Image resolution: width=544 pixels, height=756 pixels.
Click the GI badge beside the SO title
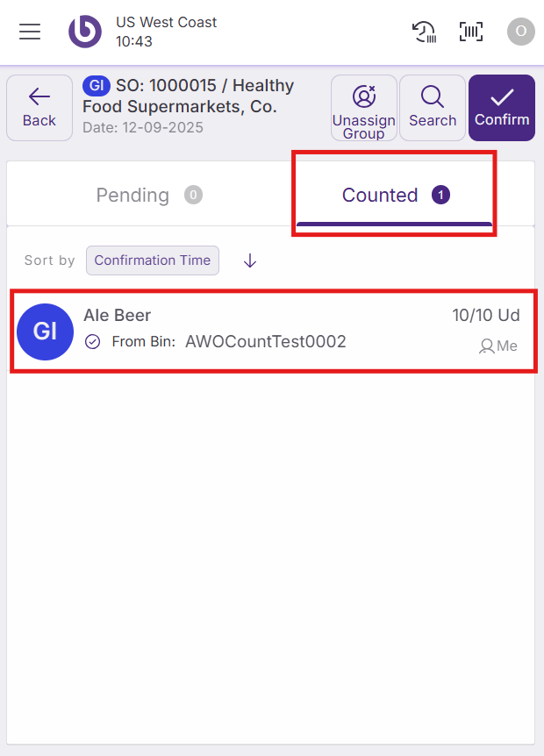coord(95,86)
